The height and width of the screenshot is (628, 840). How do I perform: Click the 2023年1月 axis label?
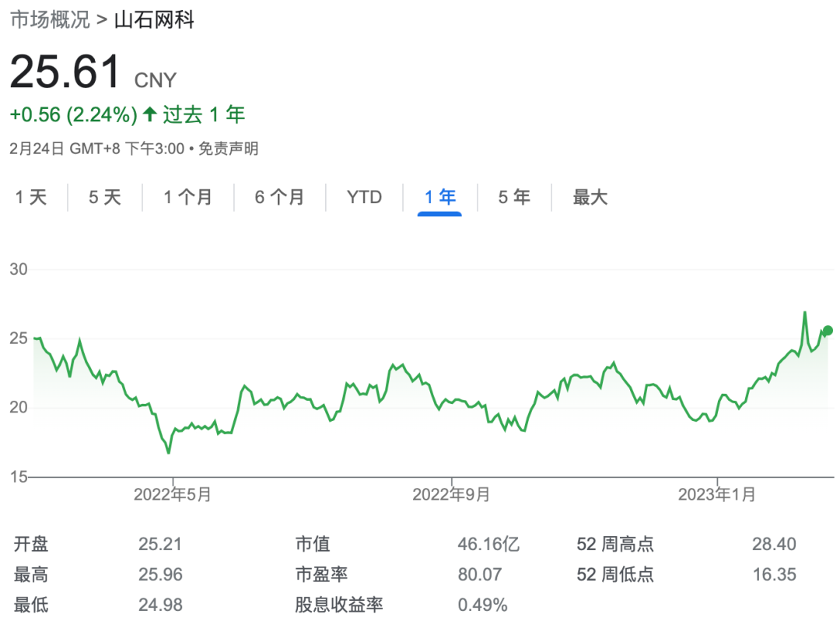pyautogui.click(x=717, y=494)
